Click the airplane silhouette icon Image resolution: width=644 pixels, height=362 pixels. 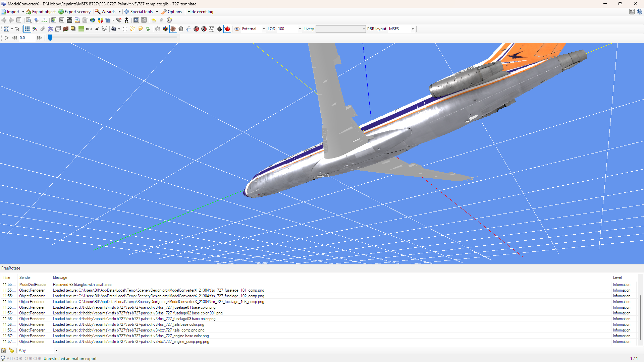97,29
